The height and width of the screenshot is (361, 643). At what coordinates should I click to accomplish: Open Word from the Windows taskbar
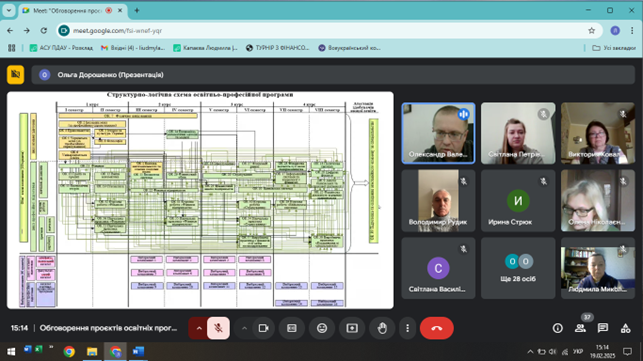pyautogui.click(x=138, y=352)
